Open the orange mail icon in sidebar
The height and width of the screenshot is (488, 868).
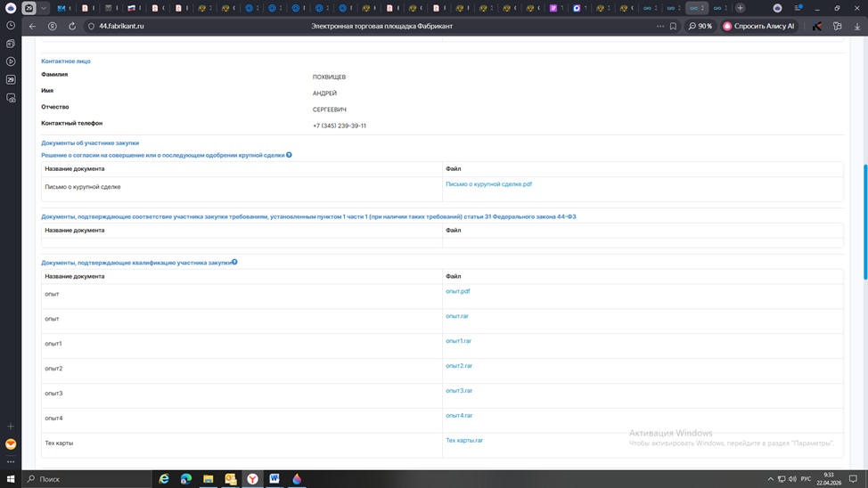click(x=11, y=444)
